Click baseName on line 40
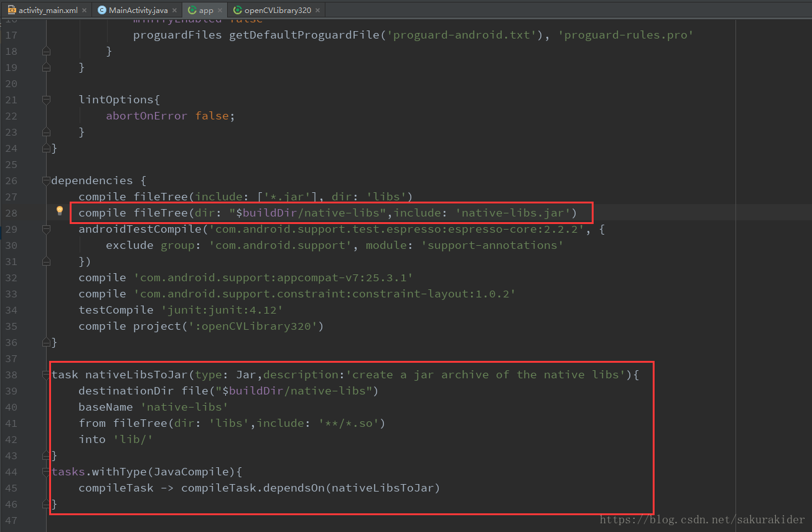This screenshot has width=812, height=532. [x=106, y=407]
